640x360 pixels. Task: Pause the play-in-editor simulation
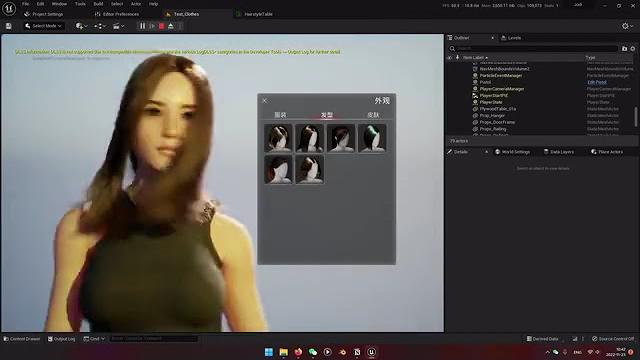pyautogui.click(x=142, y=26)
